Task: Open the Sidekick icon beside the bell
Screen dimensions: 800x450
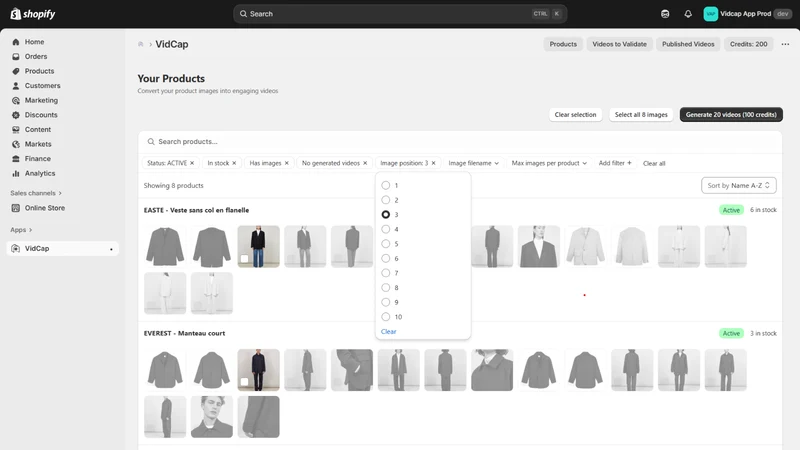Action: point(665,14)
